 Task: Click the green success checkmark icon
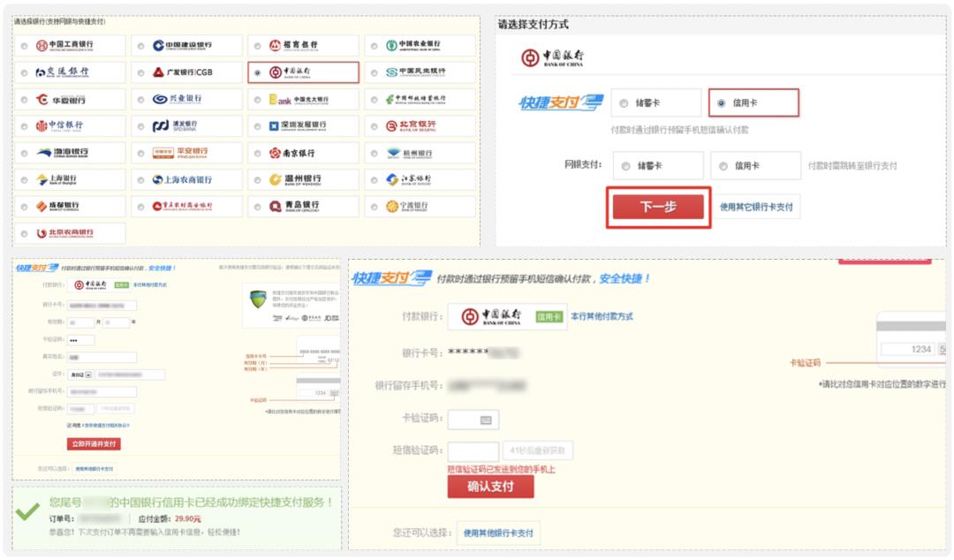27,512
